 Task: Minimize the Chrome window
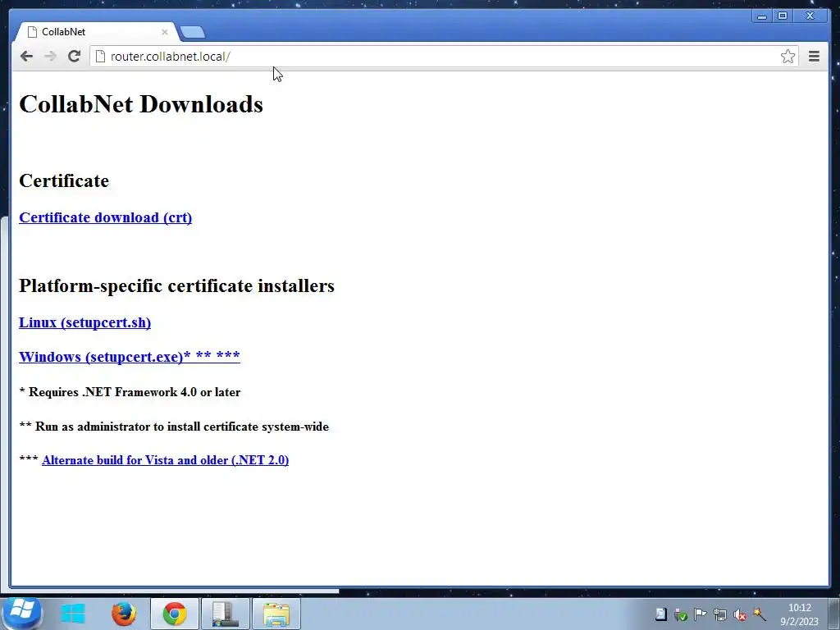pos(761,16)
